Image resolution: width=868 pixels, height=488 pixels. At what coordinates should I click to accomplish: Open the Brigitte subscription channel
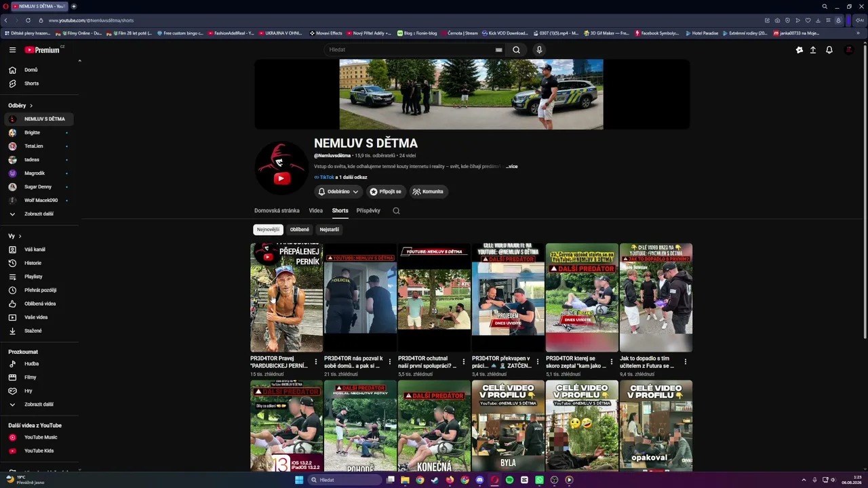point(39,133)
